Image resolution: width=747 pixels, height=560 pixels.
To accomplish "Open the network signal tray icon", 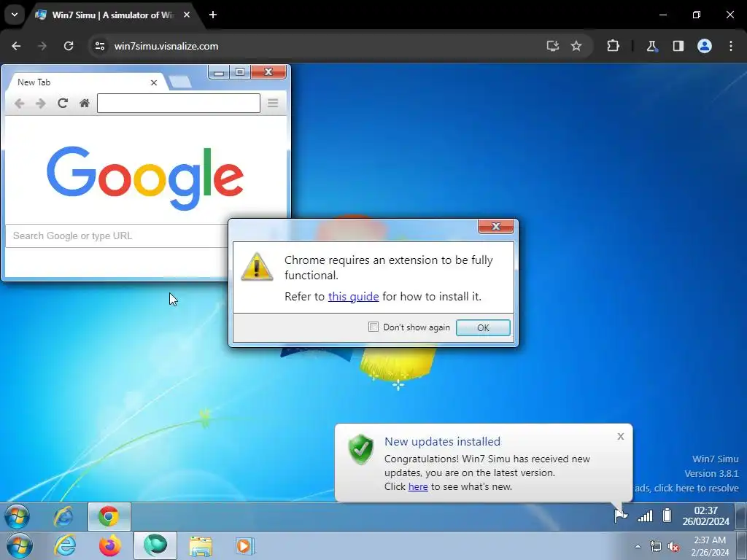I will 645,516.
